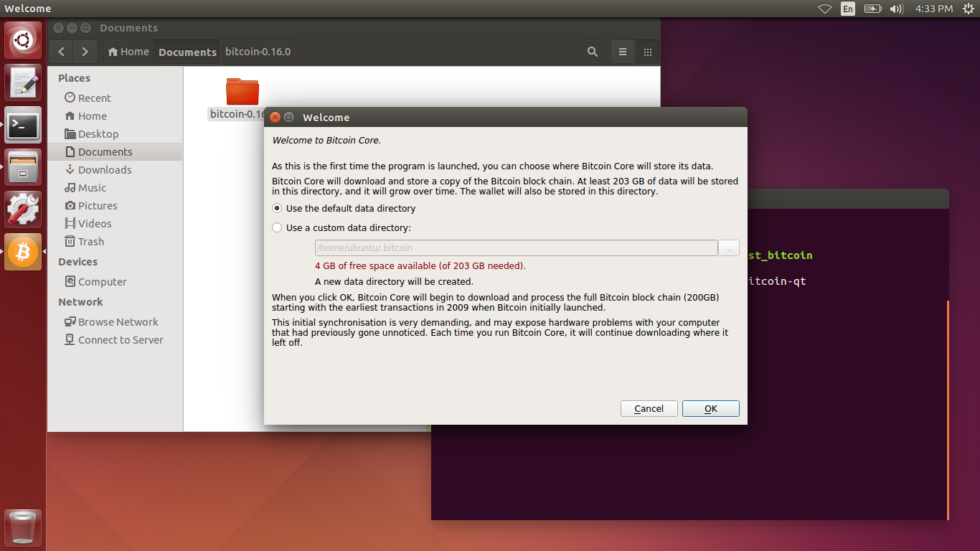The image size is (980, 551).
Task: Click the Wi-Fi network indicator
Action: click(x=825, y=9)
